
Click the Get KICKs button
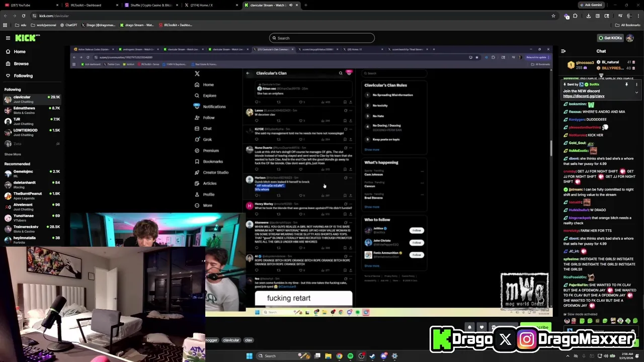(610, 38)
